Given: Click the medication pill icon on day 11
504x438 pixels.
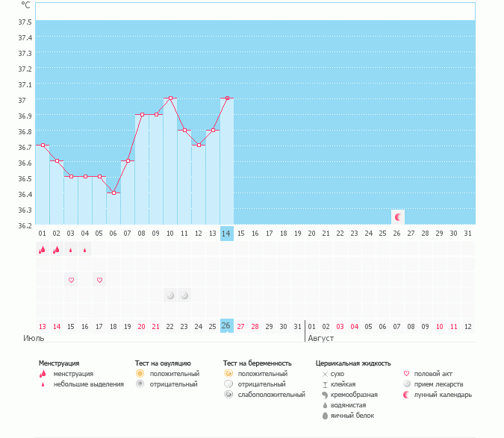Looking at the screenshot, I should [x=184, y=295].
